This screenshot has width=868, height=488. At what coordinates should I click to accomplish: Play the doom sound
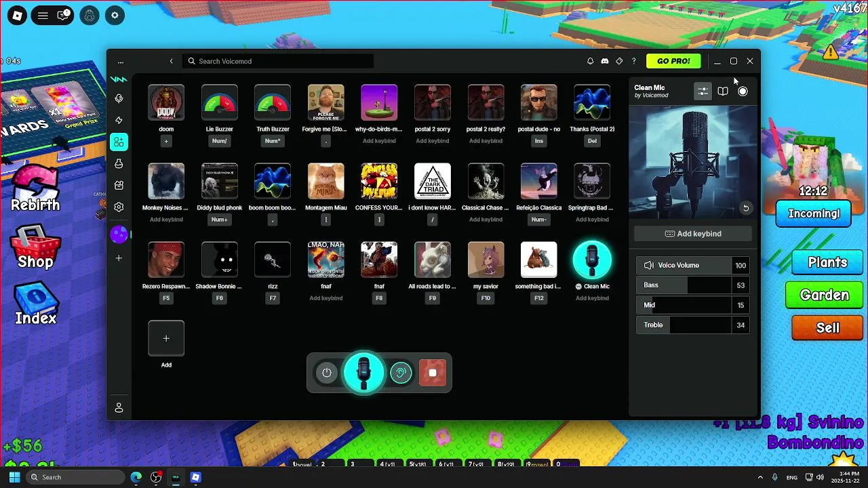[166, 102]
